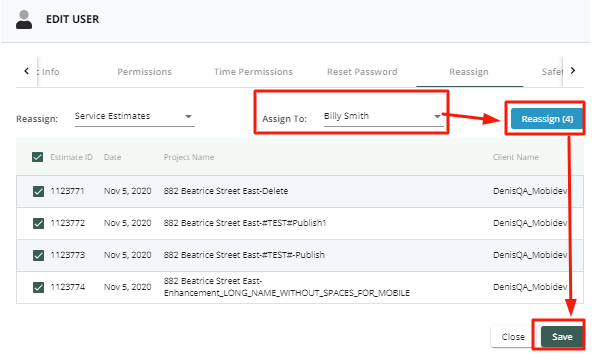Open the Time Permissions tab

[253, 72]
